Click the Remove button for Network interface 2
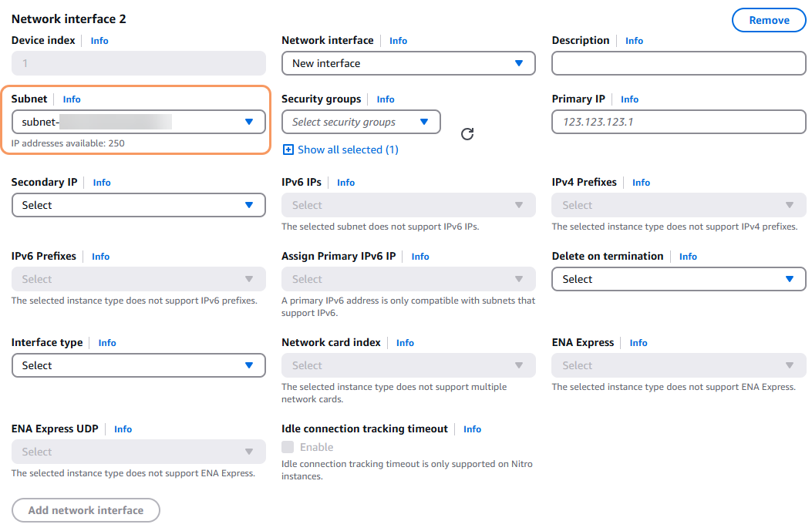The width and height of the screenshot is (812, 531). click(x=768, y=20)
